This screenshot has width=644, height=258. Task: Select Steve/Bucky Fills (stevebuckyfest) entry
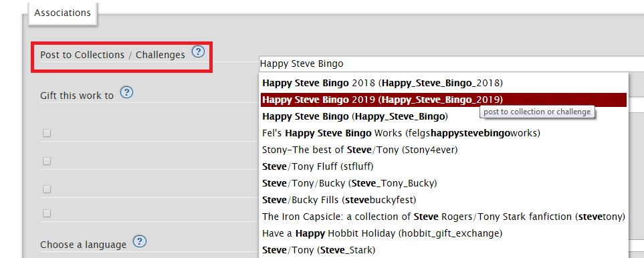click(443, 200)
